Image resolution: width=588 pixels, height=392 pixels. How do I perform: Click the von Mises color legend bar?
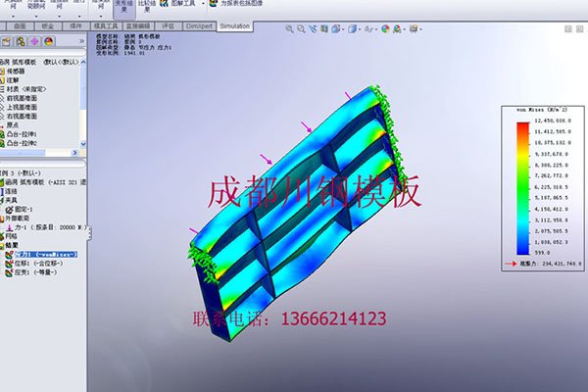click(x=522, y=188)
